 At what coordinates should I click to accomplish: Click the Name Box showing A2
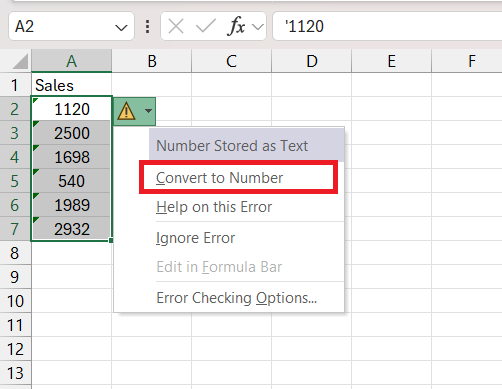click(x=71, y=26)
